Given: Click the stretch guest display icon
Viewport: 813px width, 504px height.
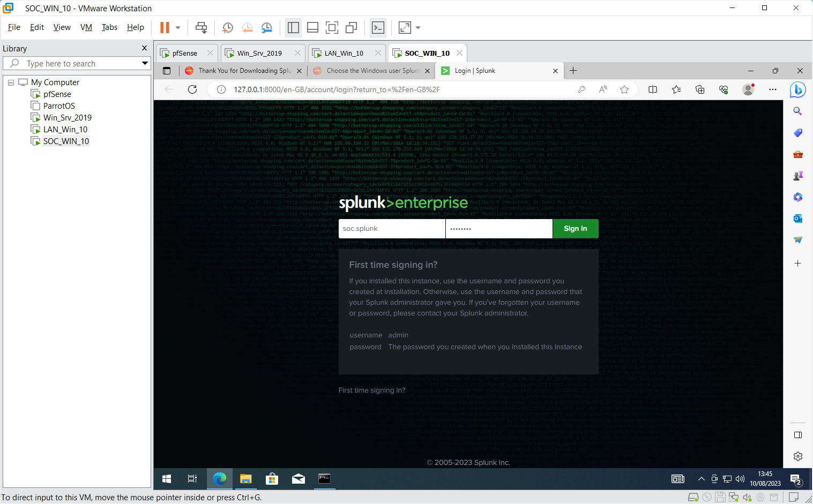Looking at the screenshot, I should (405, 27).
